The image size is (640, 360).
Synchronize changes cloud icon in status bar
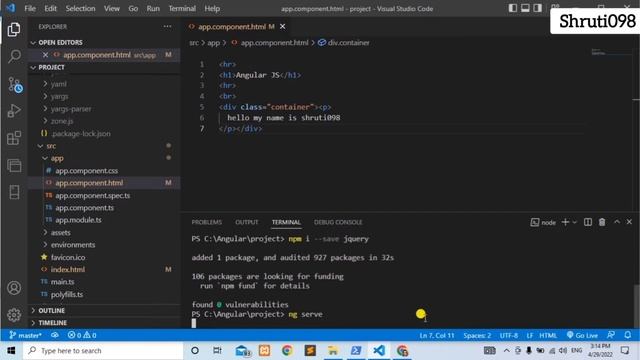(55, 335)
